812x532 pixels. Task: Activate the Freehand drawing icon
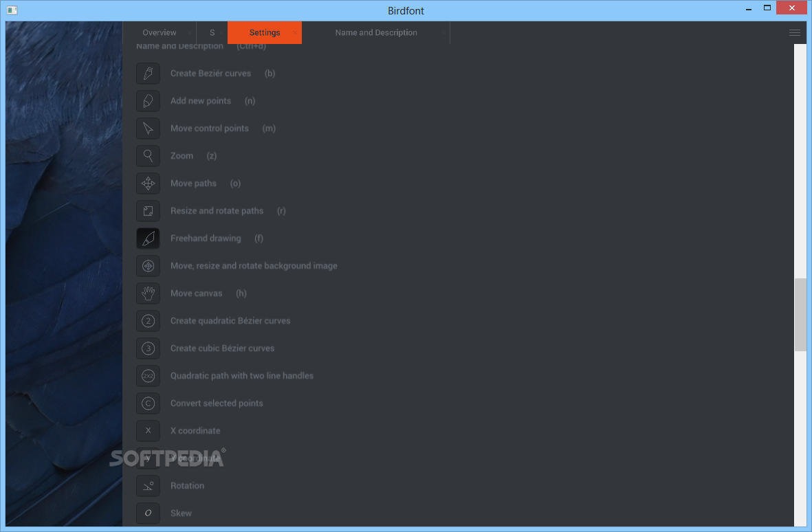tap(148, 238)
